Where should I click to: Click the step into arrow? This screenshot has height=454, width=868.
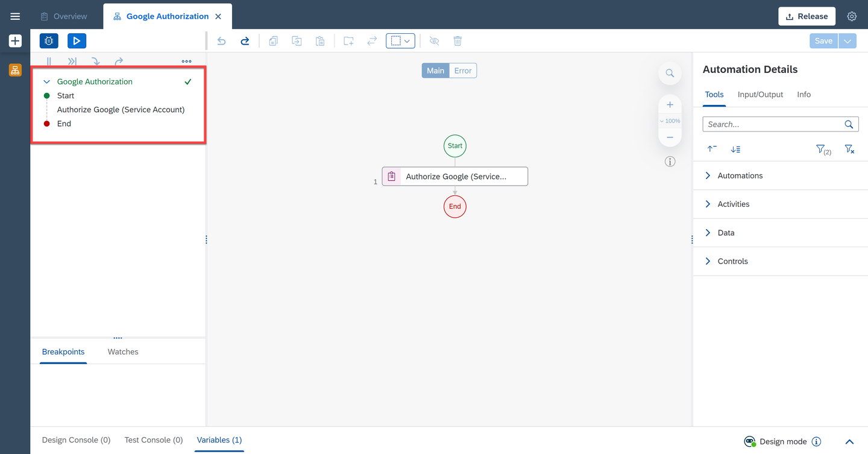tap(95, 61)
